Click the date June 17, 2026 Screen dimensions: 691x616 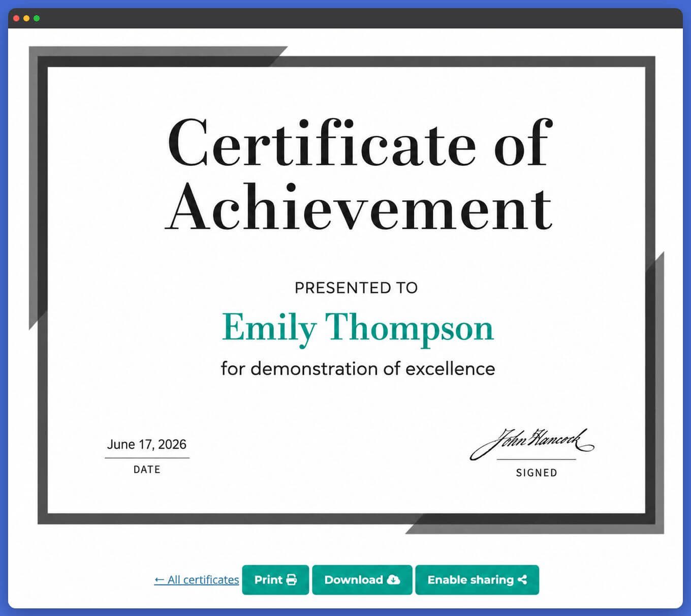pos(147,444)
